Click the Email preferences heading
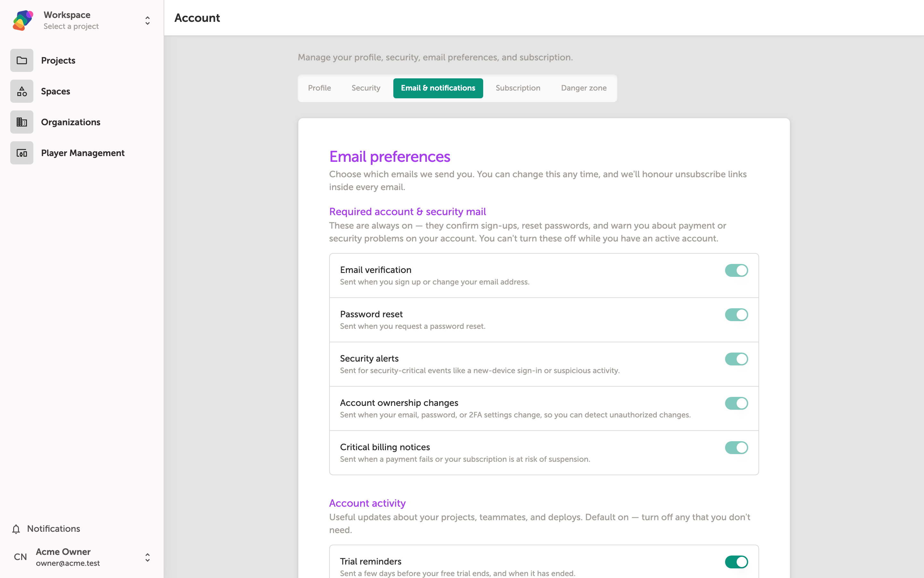 pyautogui.click(x=389, y=157)
